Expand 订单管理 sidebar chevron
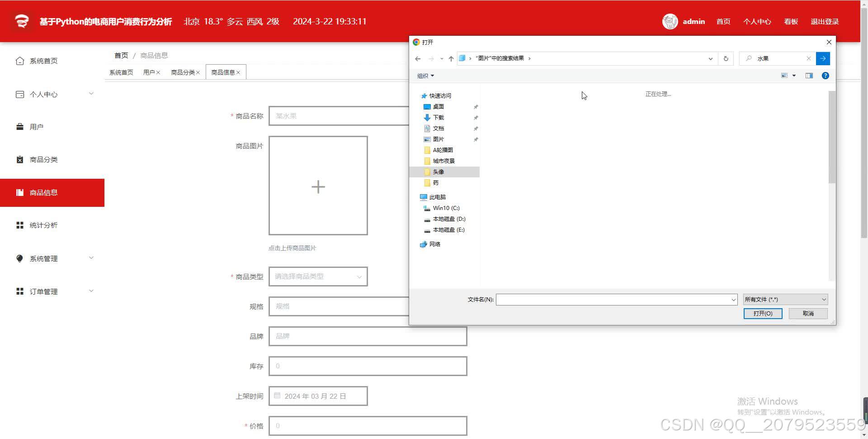 point(91,291)
